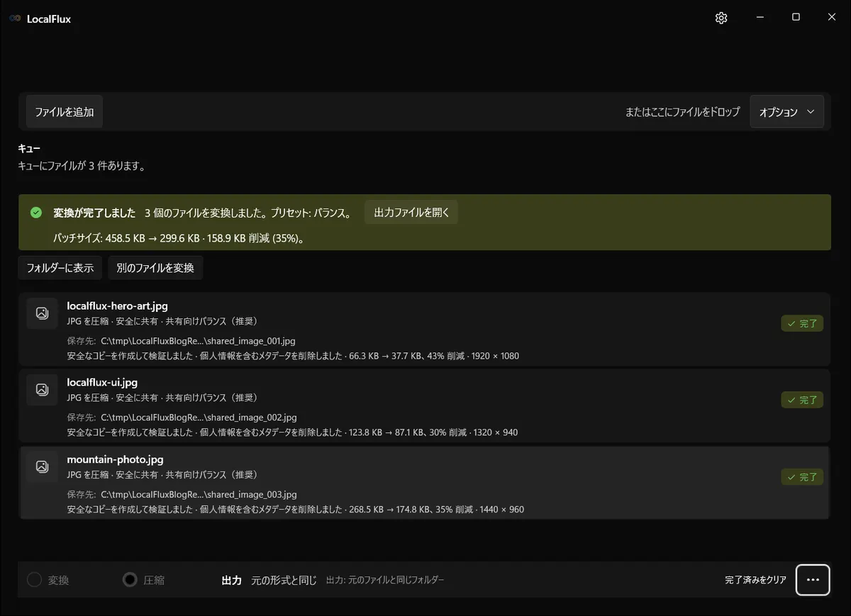Click the ファイルを追加 button
This screenshot has width=851, height=616.
tap(65, 112)
